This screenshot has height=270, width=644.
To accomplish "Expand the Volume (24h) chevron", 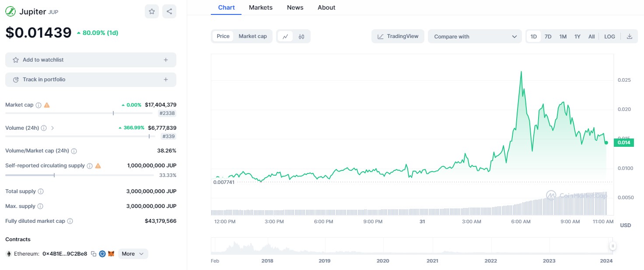I will click(52, 128).
